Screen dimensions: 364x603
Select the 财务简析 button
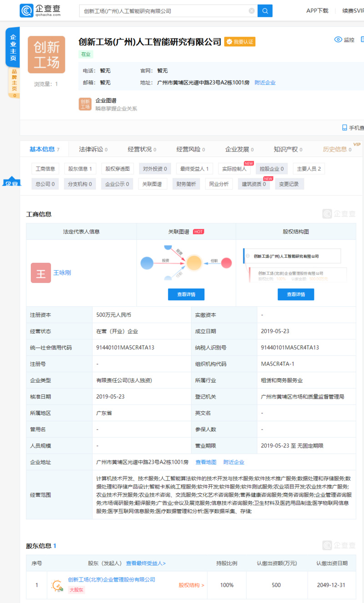click(186, 184)
